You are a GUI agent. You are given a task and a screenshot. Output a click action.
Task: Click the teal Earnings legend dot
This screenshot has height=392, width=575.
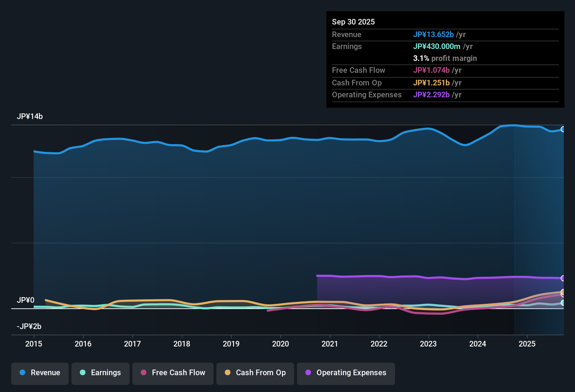[83, 373]
